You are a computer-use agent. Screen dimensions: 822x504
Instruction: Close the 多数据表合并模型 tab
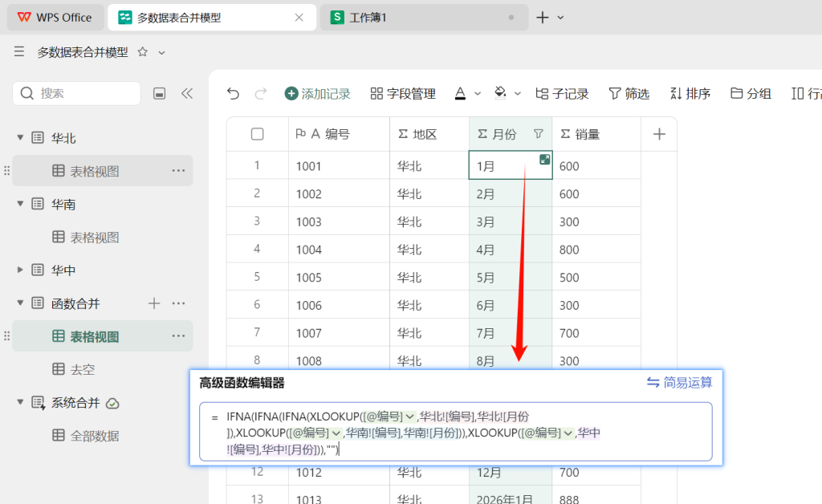(299, 18)
